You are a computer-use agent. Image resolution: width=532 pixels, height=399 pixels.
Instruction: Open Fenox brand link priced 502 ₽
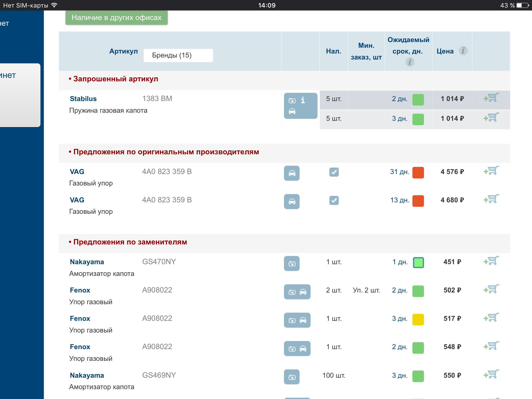(80, 290)
